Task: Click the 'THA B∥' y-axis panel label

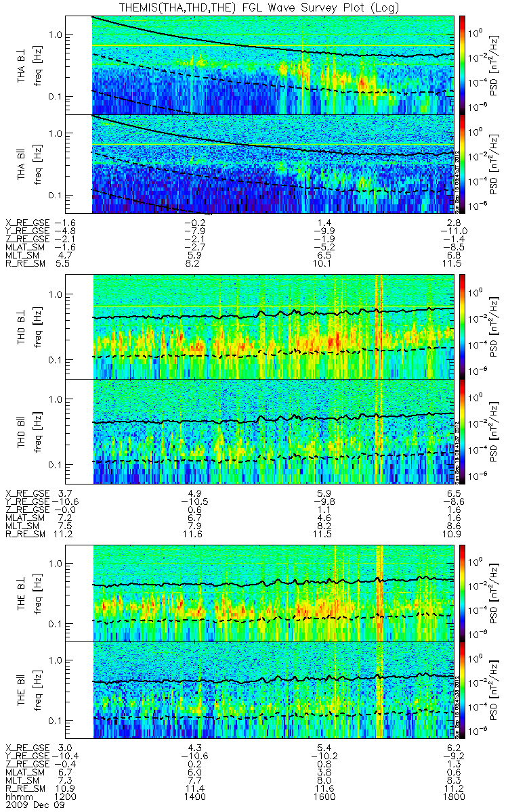Action: 22,164
